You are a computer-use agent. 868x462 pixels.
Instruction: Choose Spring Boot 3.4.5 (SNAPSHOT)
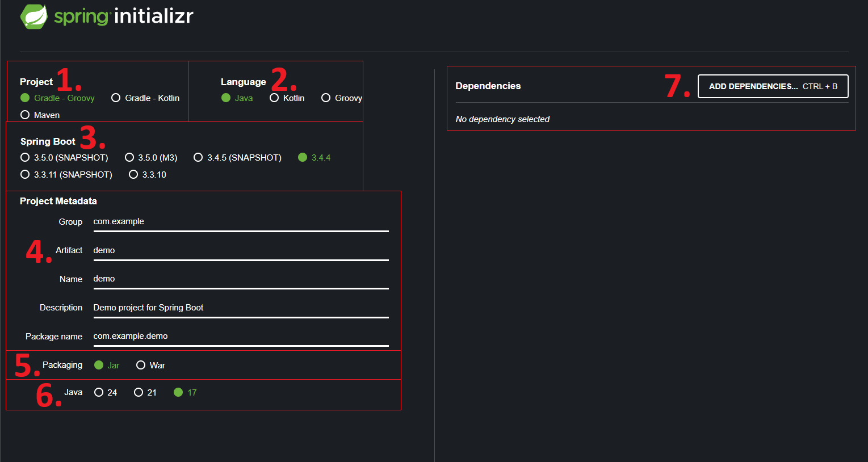237,157
